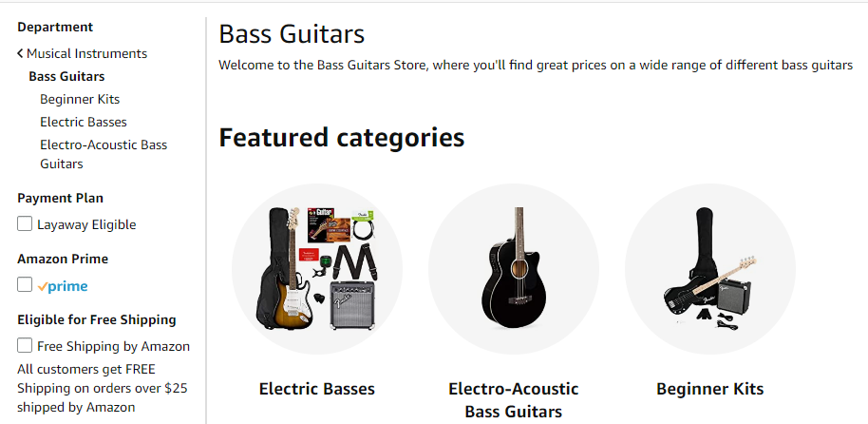Click the Electric Basses category title
This screenshot has width=868, height=424.
coord(317,389)
